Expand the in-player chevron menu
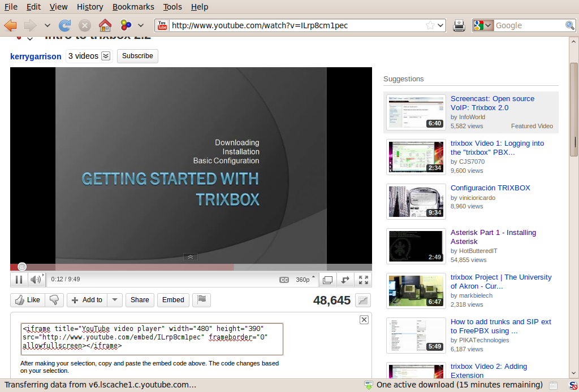579x392 pixels. 191,257
